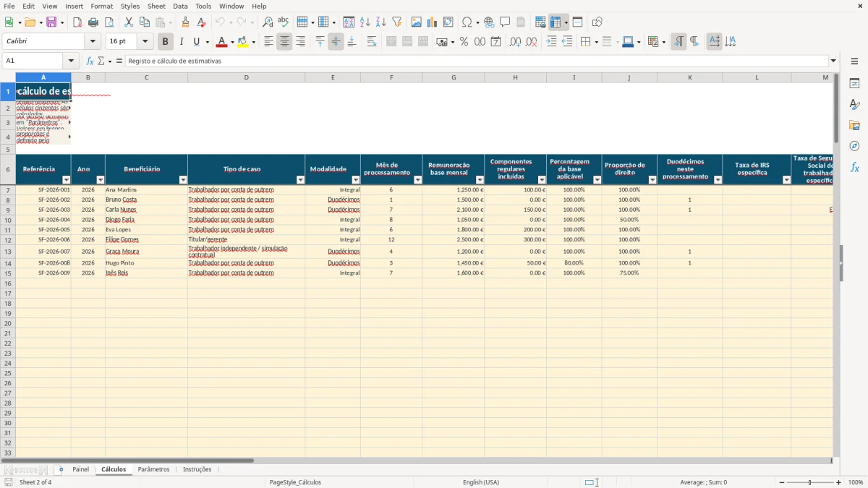868x488 pixels.
Task: Open the font size dropdown
Action: 145,42
